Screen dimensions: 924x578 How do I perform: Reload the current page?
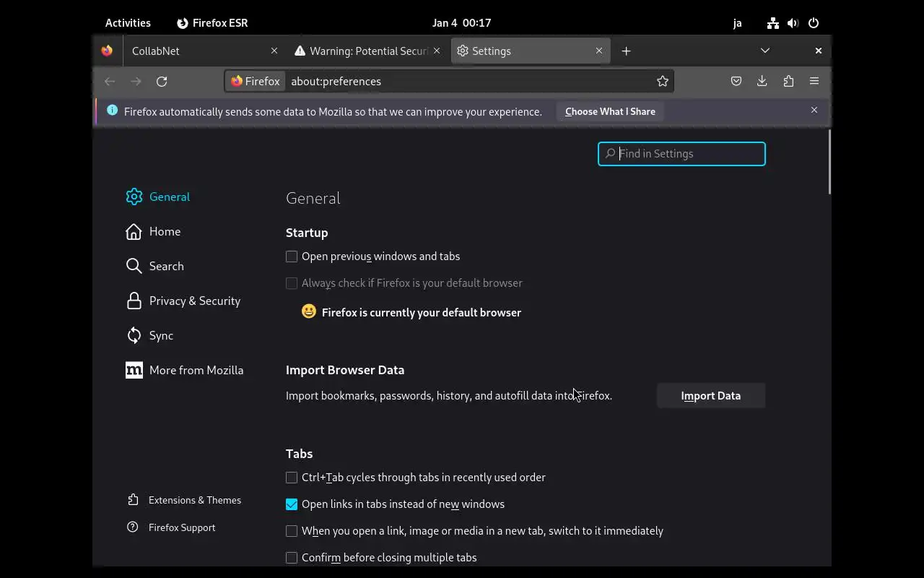point(162,82)
